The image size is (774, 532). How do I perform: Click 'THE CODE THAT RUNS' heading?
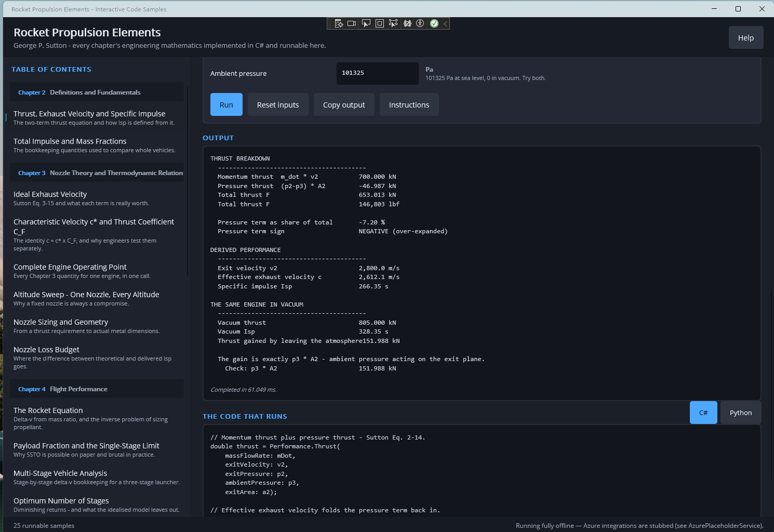coord(245,416)
